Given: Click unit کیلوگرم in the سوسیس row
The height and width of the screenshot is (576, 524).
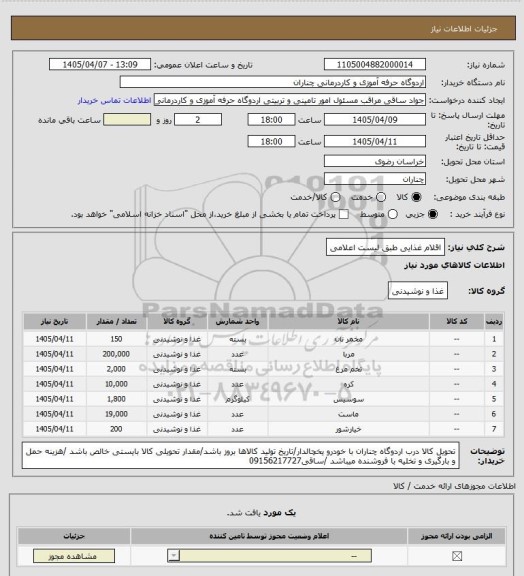Looking at the screenshot, I should pos(237,399).
